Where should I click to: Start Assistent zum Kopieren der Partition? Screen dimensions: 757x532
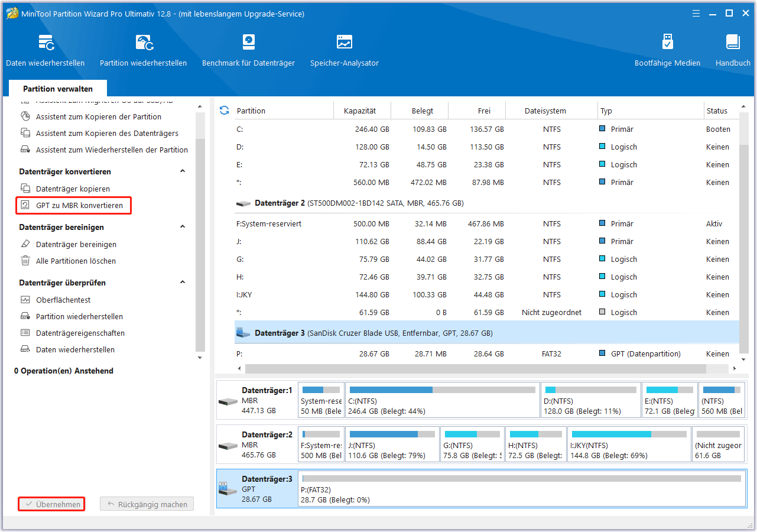point(99,116)
